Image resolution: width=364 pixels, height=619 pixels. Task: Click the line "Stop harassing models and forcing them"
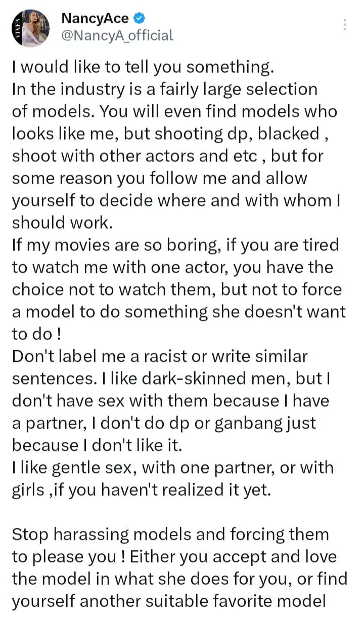coord(170,534)
